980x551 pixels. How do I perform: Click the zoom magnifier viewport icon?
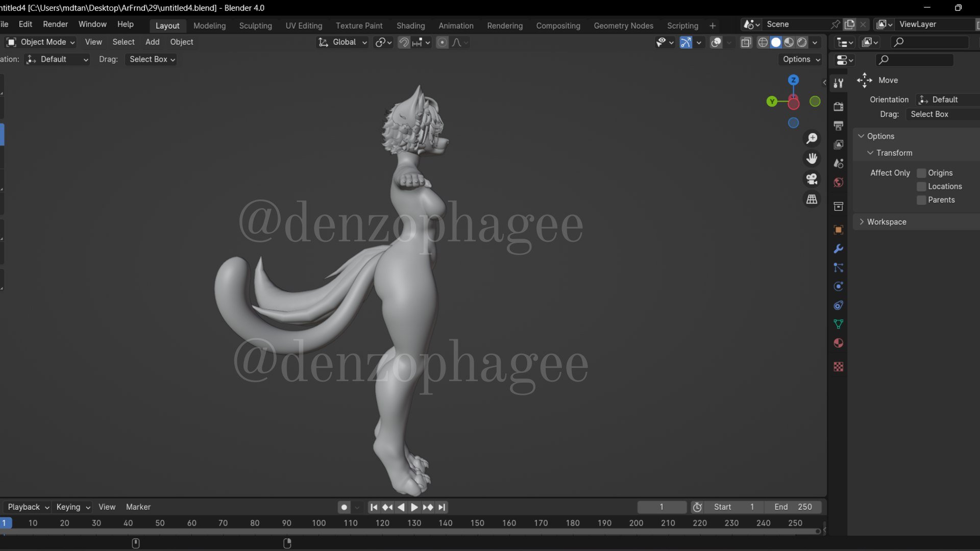(x=812, y=138)
